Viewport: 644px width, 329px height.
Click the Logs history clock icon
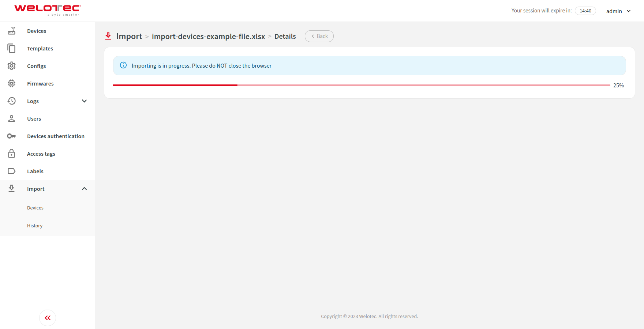point(12,101)
